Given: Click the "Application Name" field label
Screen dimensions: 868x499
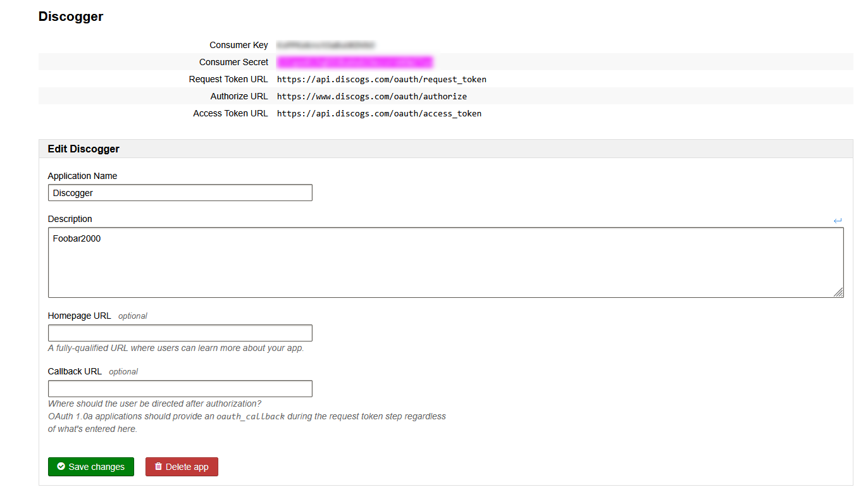Looking at the screenshot, I should (83, 176).
